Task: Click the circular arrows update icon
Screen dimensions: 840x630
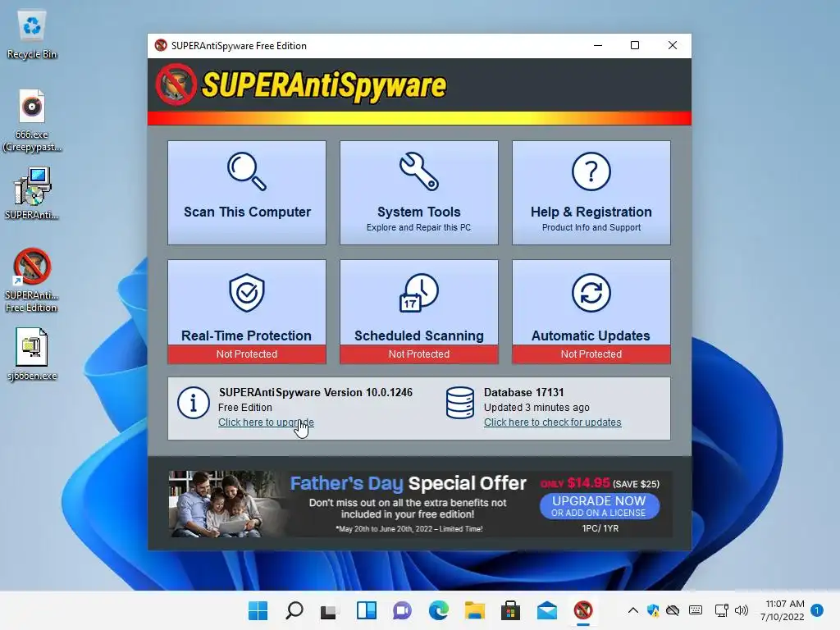Action: 591,293
